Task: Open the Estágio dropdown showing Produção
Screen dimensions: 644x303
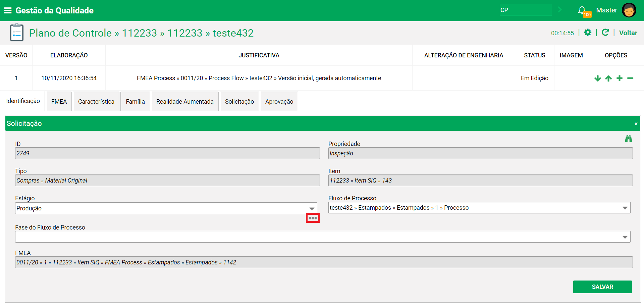Action: click(166, 208)
